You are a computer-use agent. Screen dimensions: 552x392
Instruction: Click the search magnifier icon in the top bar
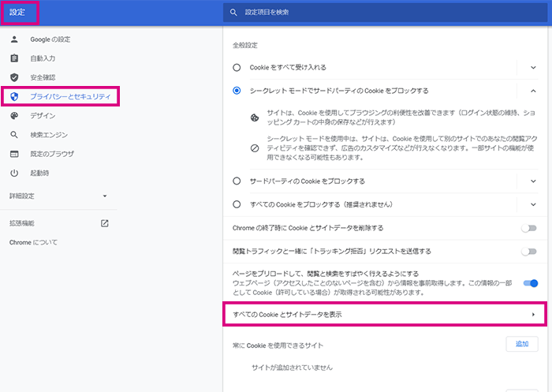click(x=233, y=13)
